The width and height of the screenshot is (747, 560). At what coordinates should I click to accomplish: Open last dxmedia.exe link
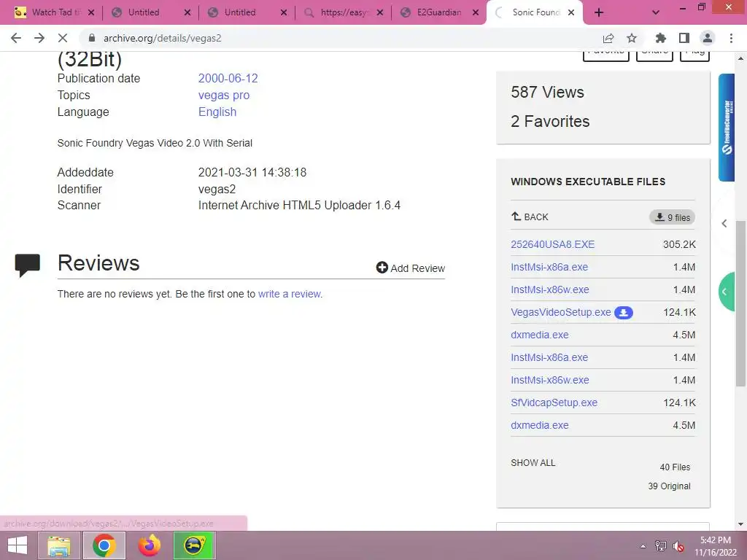[539, 425]
